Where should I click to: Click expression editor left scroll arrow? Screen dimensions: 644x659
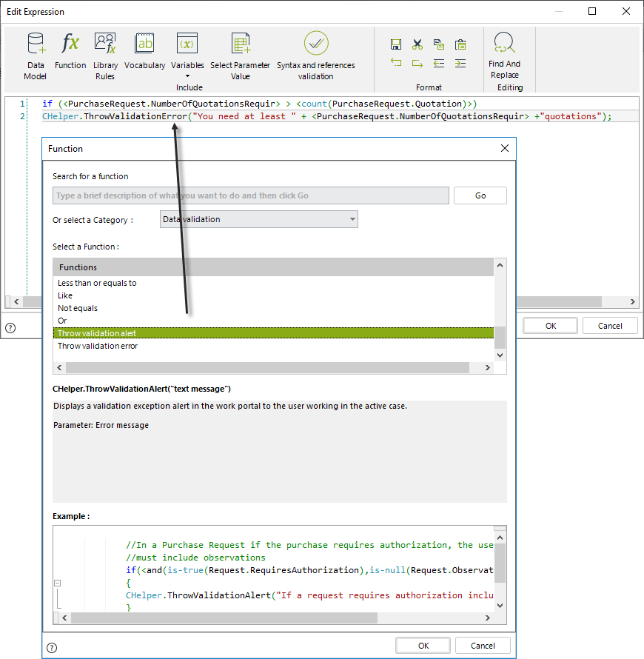pos(16,302)
